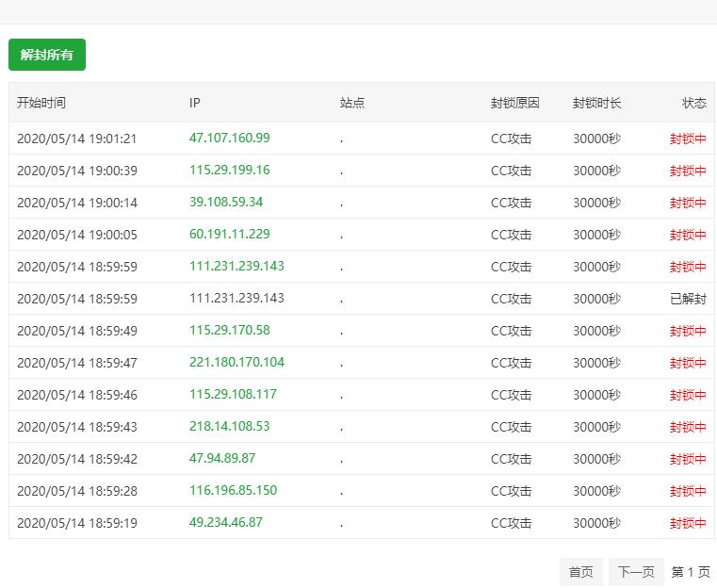Go to 首页 first page

(580, 572)
